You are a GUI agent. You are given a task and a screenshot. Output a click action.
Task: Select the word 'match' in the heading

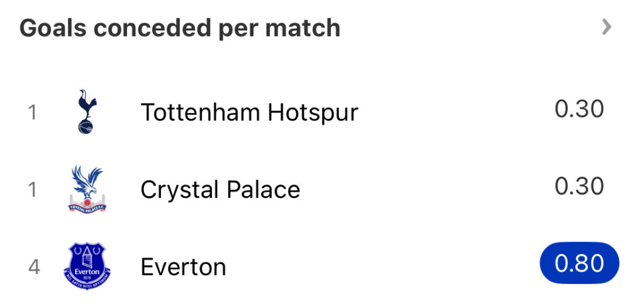(303, 28)
